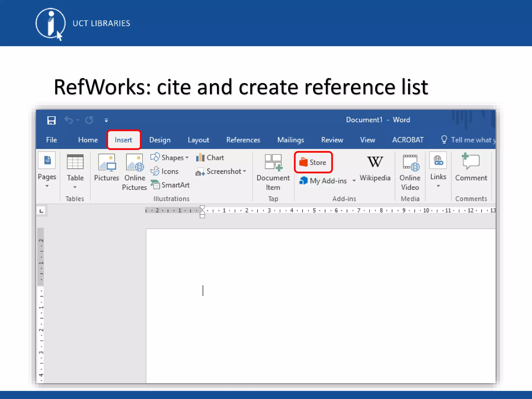532x399 pixels.
Task: Open the Screenshot dropdown
Action: tap(221, 171)
